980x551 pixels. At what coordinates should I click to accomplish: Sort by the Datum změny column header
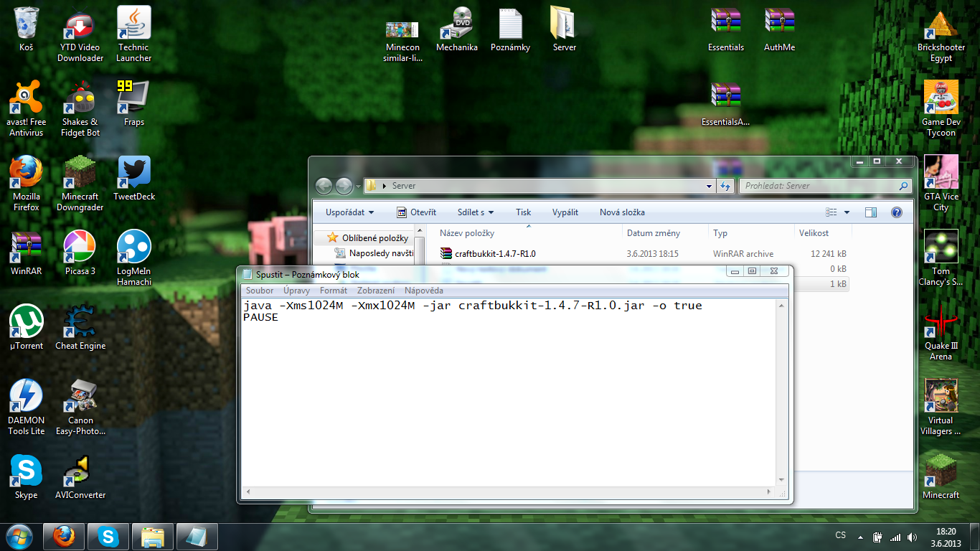pos(653,233)
